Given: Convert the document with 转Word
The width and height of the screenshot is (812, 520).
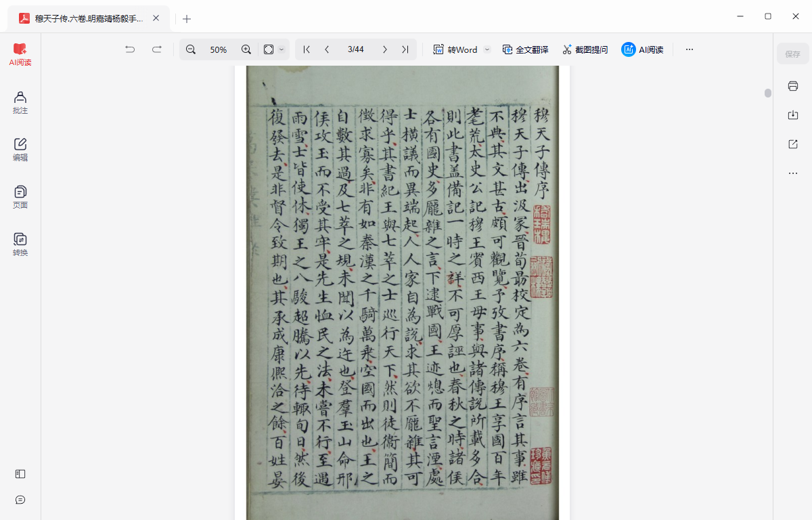Looking at the screenshot, I should click(x=455, y=49).
